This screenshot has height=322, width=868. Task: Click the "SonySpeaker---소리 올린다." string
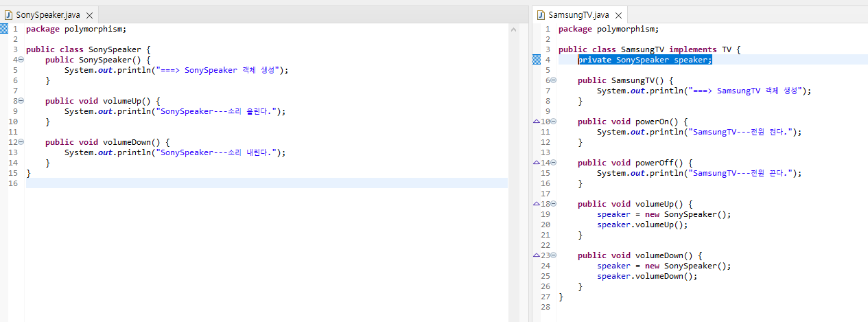(218, 111)
